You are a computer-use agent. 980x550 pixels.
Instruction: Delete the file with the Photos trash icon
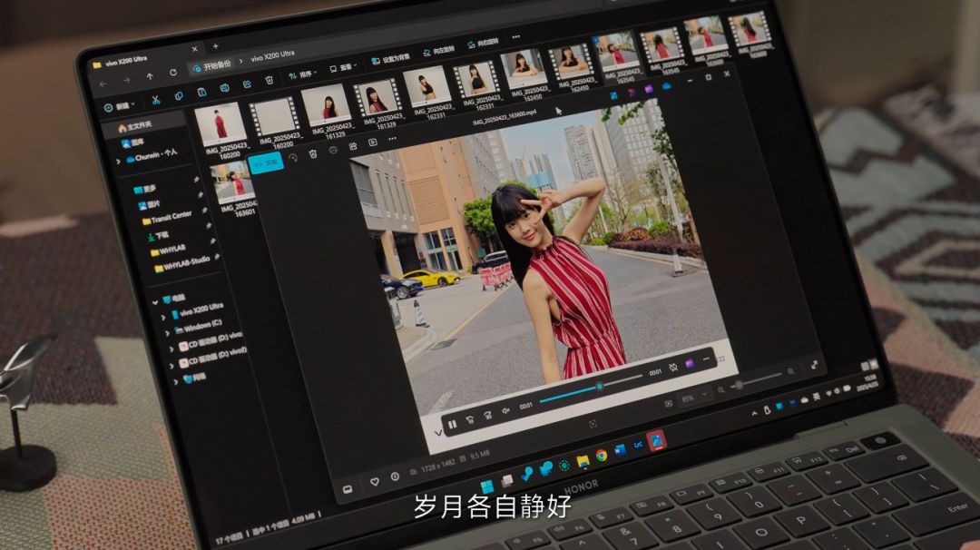click(312, 153)
